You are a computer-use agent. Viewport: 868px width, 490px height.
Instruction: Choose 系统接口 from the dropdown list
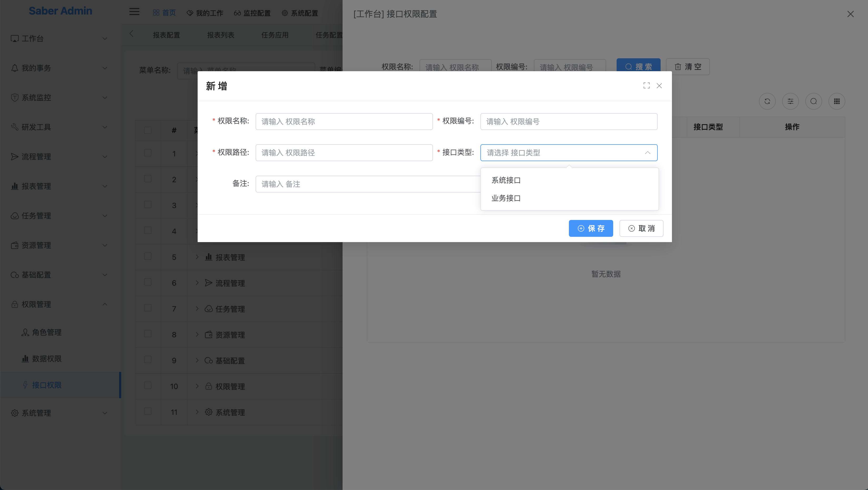(569, 180)
